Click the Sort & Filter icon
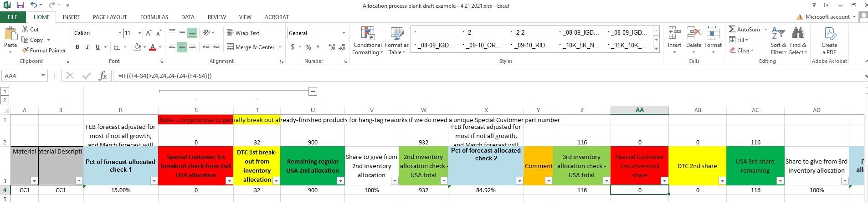Screen dimensions: 868x215 pyautogui.click(x=778, y=34)
